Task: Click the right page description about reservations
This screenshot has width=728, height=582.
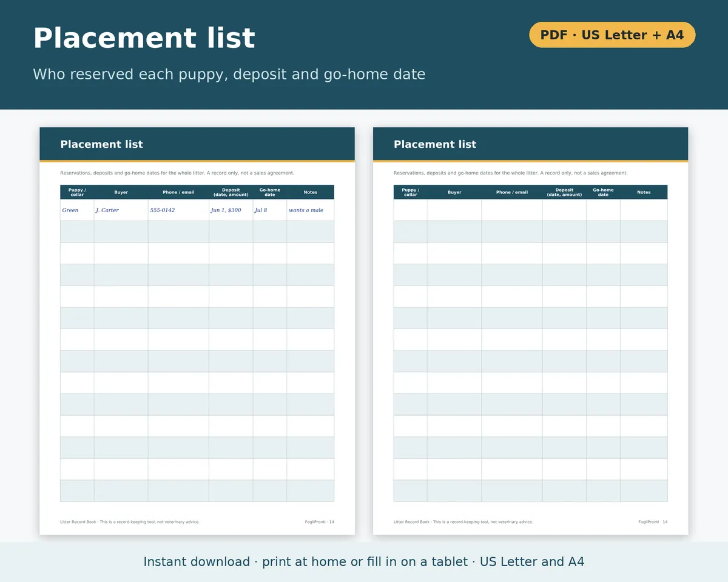Action: tap(511, 173)
